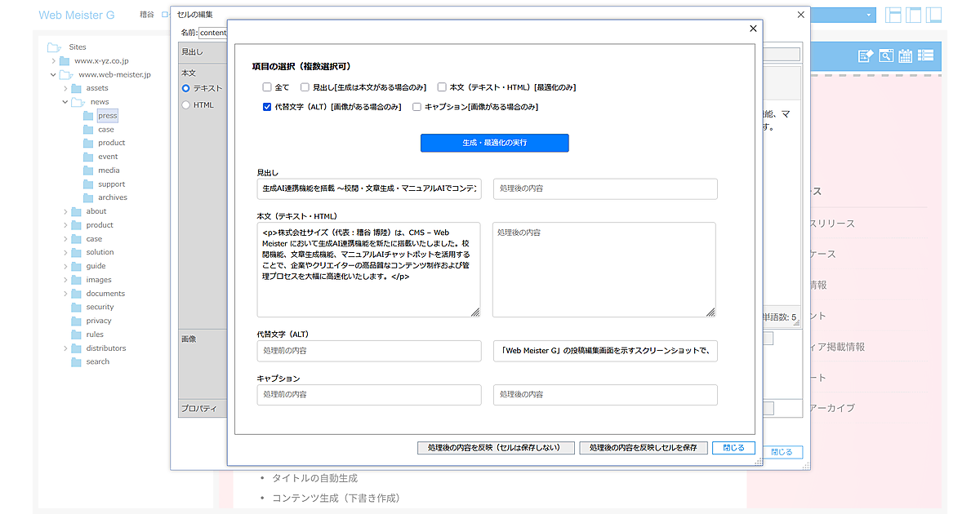Select the top-split layout icon
Screen dimensions: 980x514
[x=894, y=15]
